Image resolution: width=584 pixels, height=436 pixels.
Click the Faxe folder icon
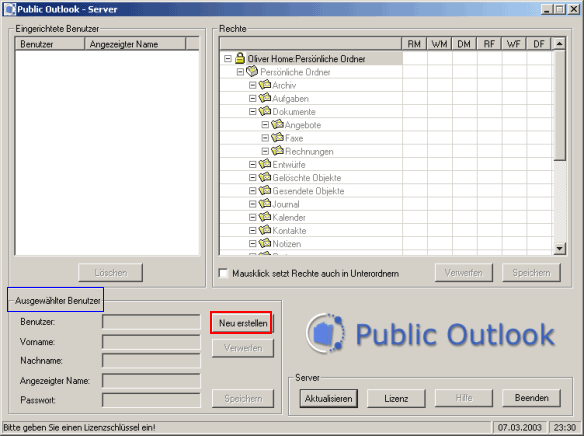tap(277, 137)
